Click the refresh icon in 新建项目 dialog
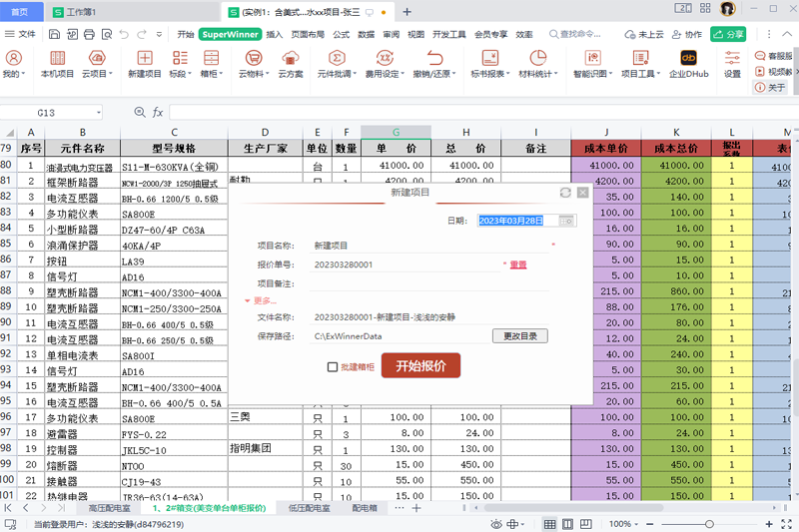This screenshot has width=799, height=532. (566, 192)
